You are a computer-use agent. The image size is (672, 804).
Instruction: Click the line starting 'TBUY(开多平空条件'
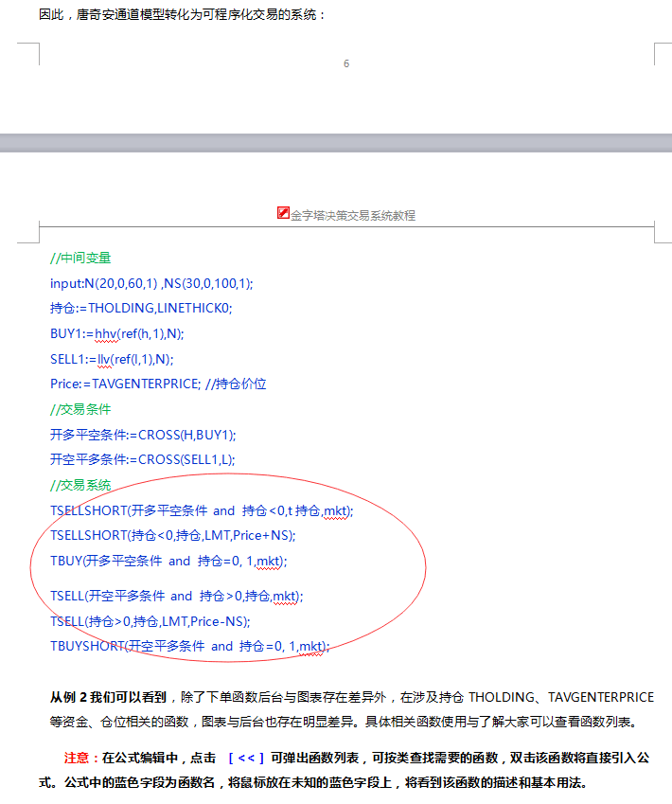tap(168, 561)
